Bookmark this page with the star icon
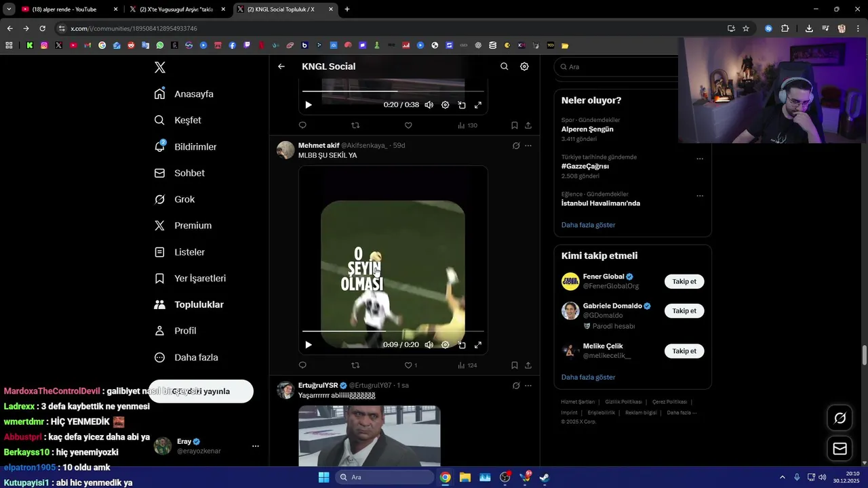This screenshot has height=488, width=868. pos(746,28)
